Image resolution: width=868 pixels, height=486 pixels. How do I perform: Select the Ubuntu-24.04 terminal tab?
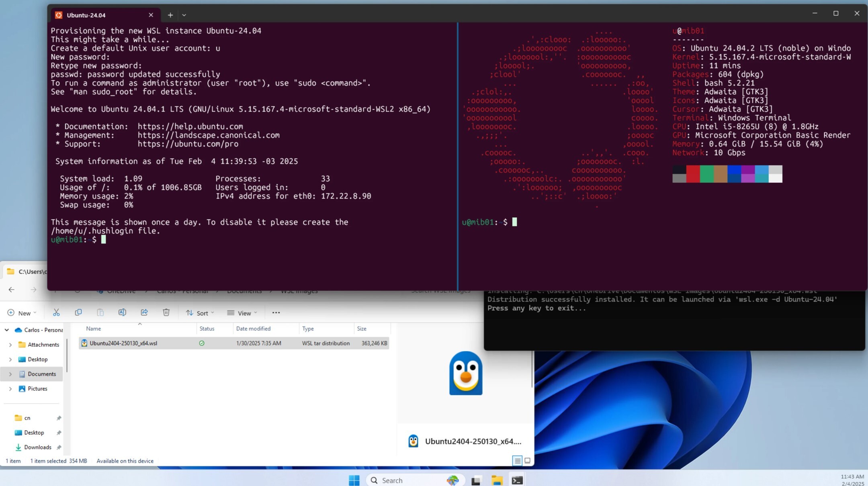pos(86,15)
